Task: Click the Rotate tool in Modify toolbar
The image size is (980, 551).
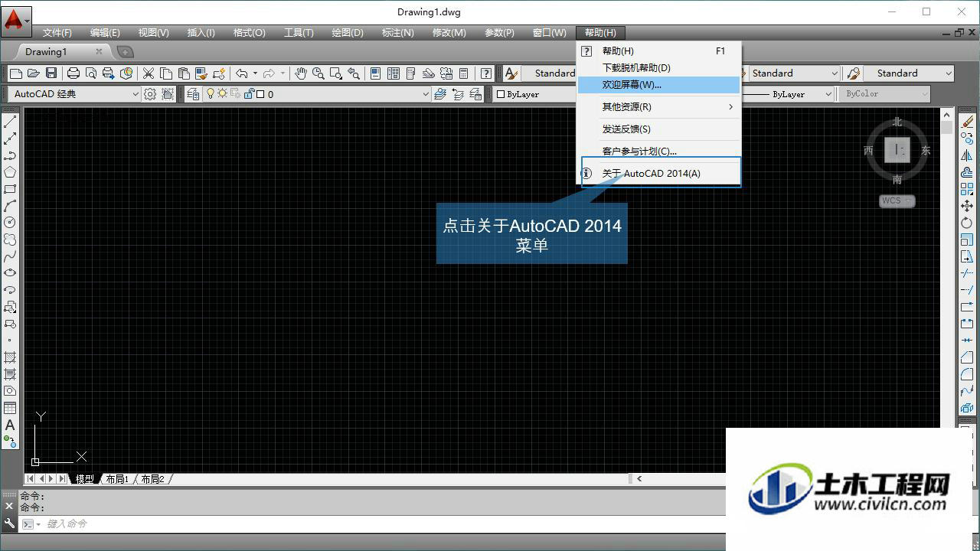Action: [x=967, y=223]
